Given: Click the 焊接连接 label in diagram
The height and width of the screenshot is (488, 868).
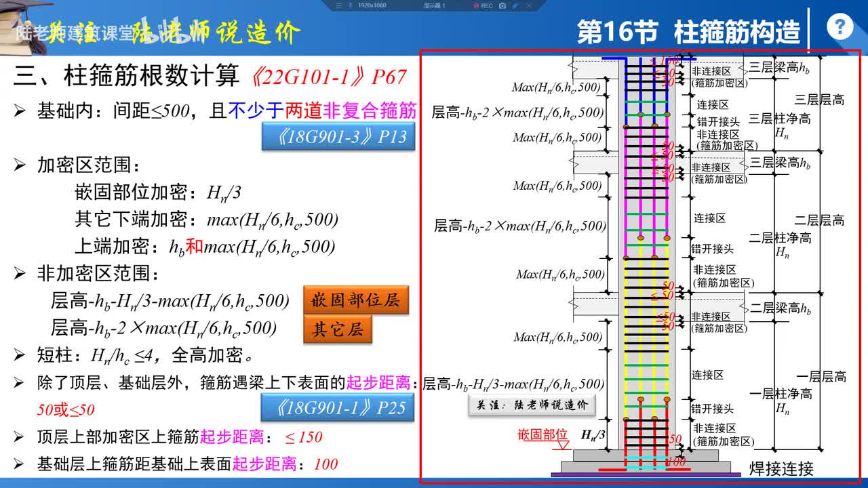Looking at the screenshot, I should coord(781,468).
